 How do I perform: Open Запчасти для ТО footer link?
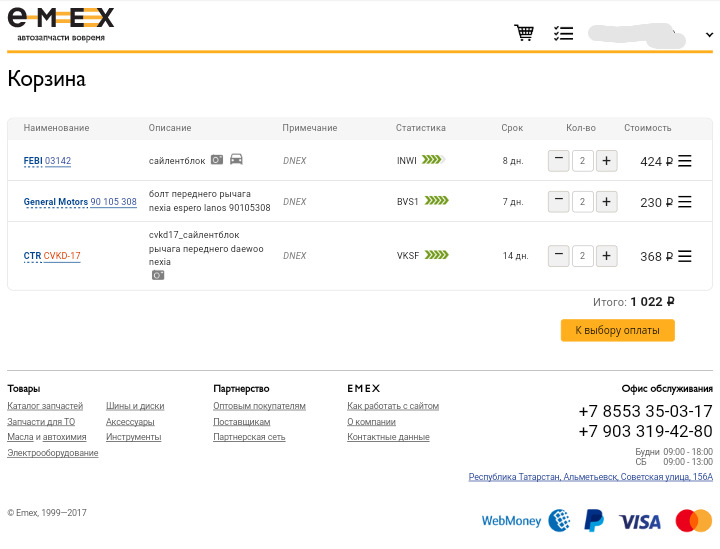click(41, 421)
